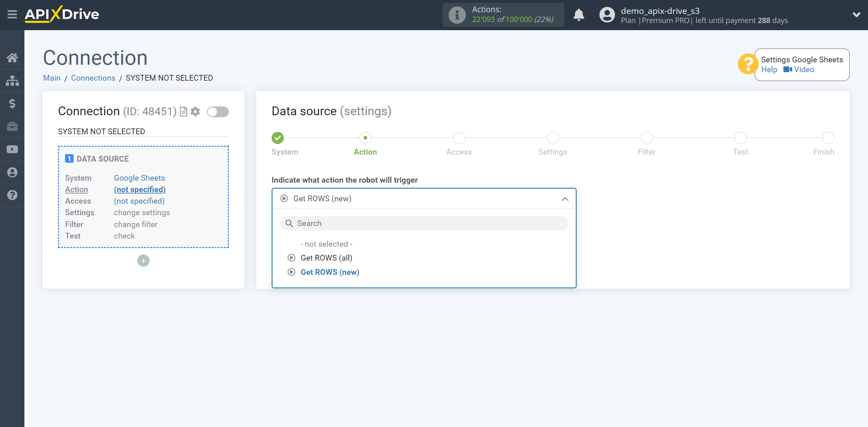868x427 pixels.
Task: Enable the System step checkmark
Action: pyautogui.click(x=277, y=138)
